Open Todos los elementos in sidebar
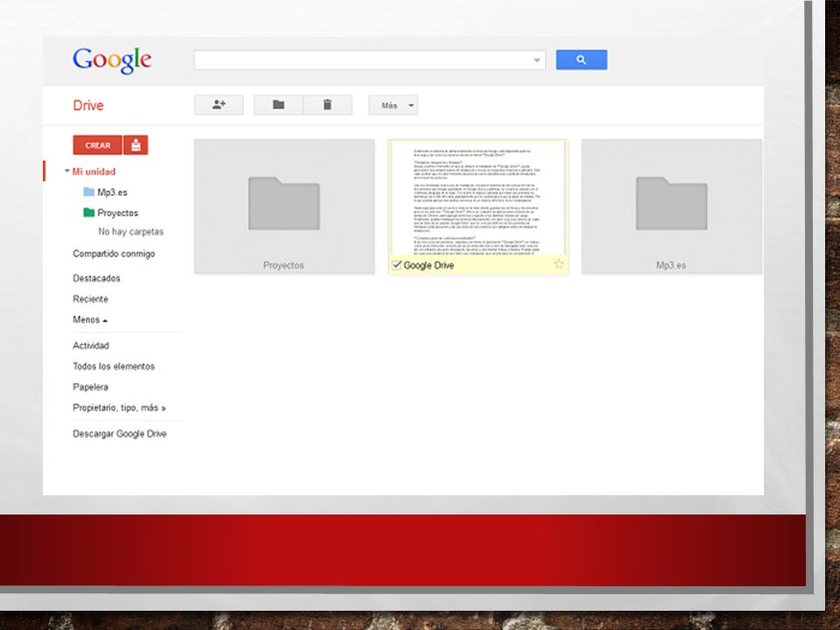The image size is (840, 630). (x=114, y=367)
